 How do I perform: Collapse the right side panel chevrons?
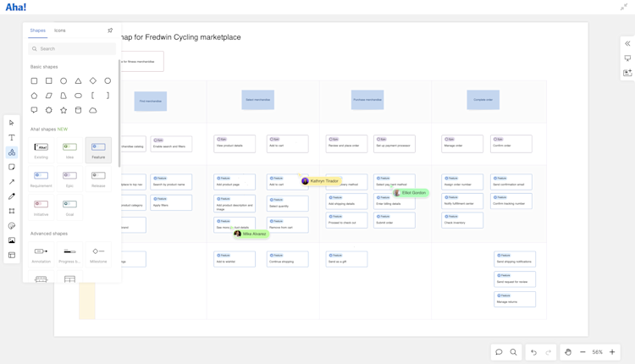pyautogui.click(x=627, y=44)
